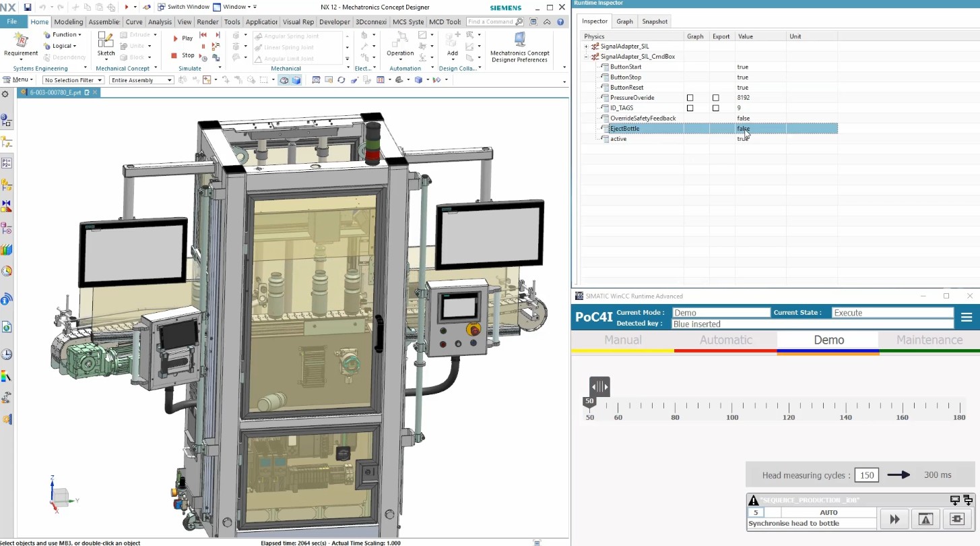Screen dimensions: 980x546
Task: Click the Save icon in the title bar
Action: [x=28, y=7]
